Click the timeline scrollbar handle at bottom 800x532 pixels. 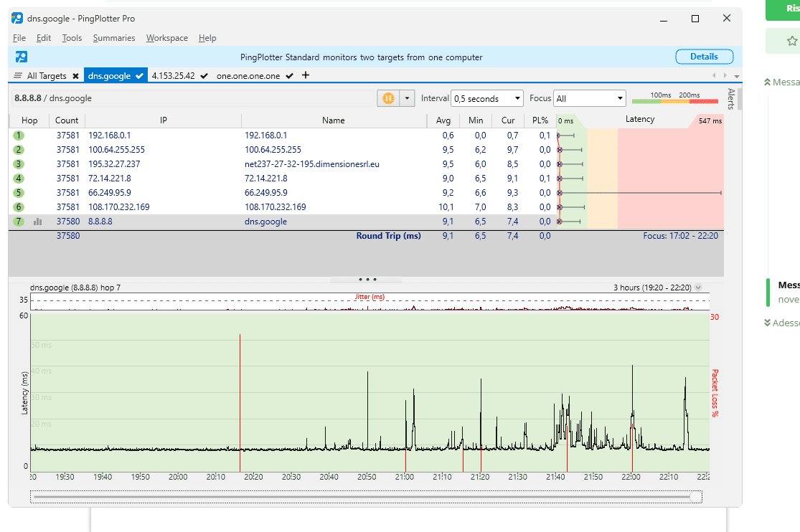click(695, 496)
